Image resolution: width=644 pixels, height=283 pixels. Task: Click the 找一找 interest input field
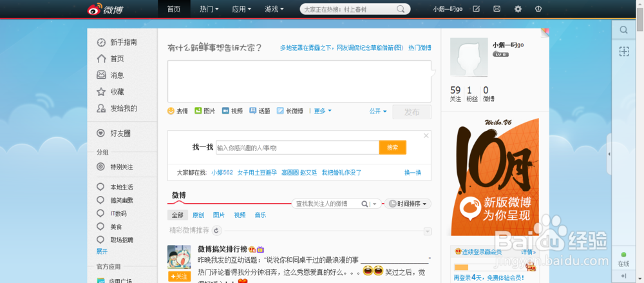click(x=298, y=148)
